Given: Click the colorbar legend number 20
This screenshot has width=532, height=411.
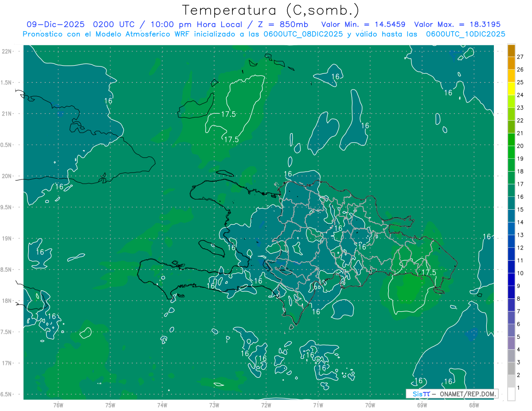Looking at the screenshot, I should click(520, 146).
